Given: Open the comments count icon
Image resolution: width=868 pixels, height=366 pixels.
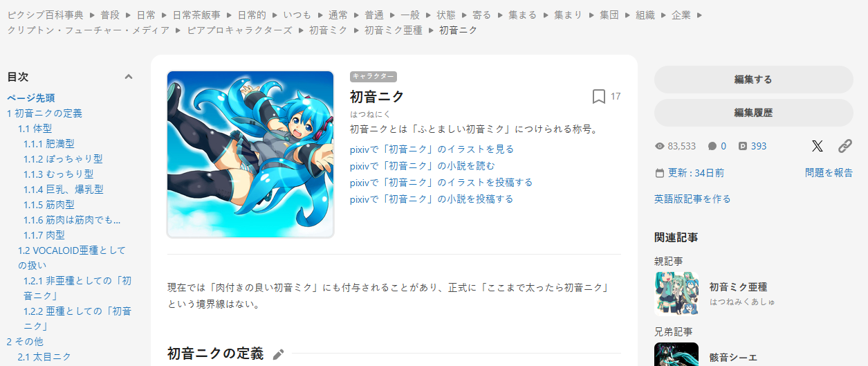Looking at the screenshot, I should (712, 146).
